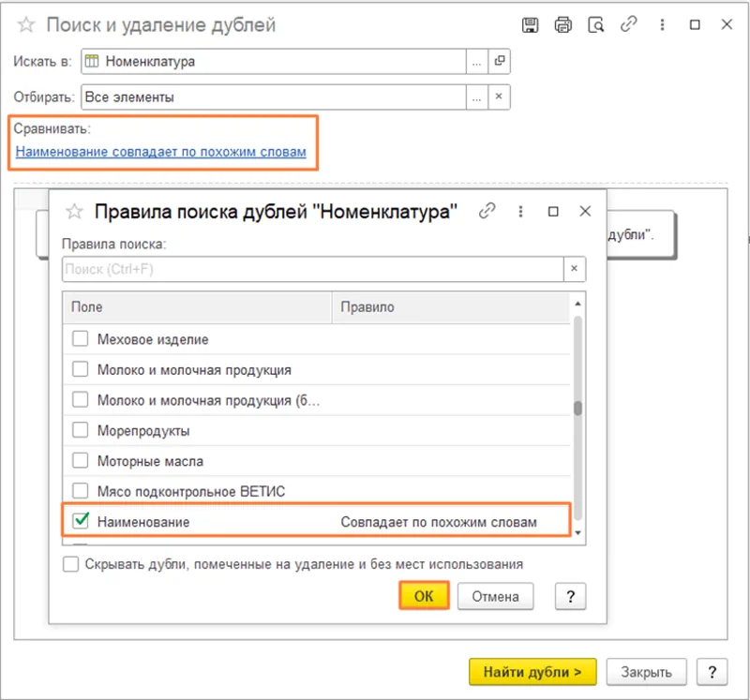This screenshot has height=700, width=750.
Task: Click the Наименование совпадает по похожим словам link
Action: click(x=159, y=151)
